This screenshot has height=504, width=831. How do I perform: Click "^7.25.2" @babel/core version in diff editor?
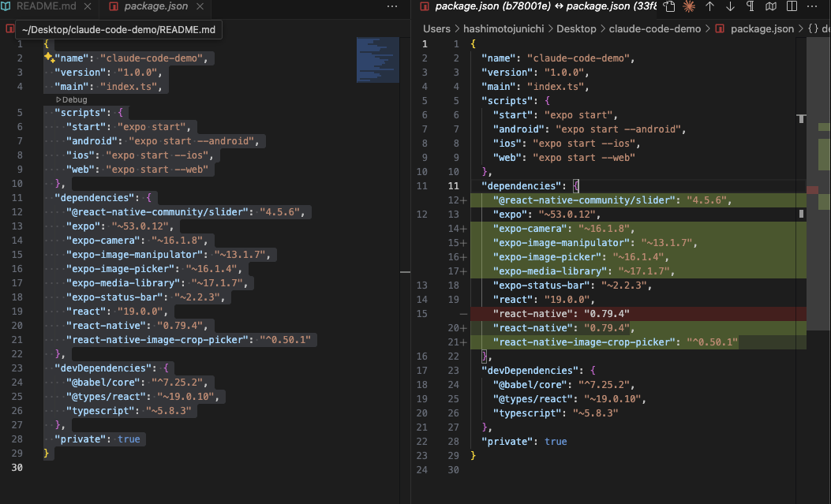click(x=605, y=385)
